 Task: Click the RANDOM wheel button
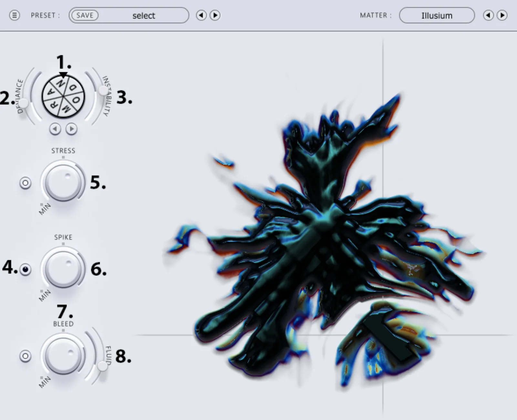pos(63,96)
